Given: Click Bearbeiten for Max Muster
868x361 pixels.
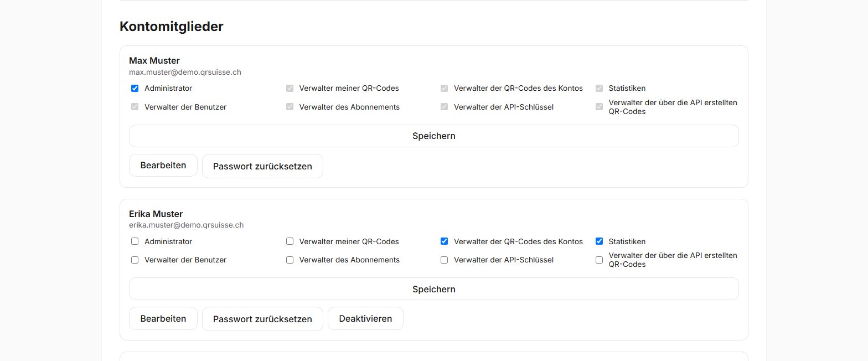Looking at the screenshot, I should (x=163, y=166).
